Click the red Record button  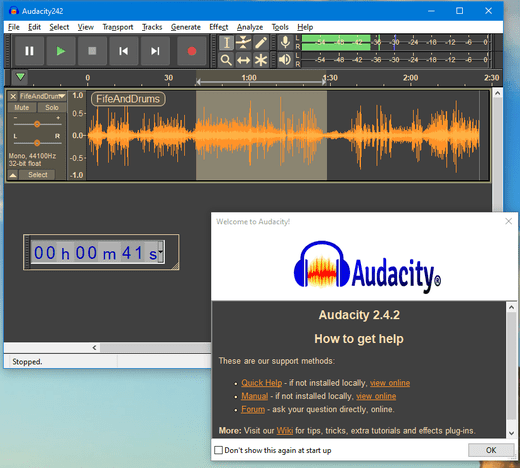click(x=191, y=51)
